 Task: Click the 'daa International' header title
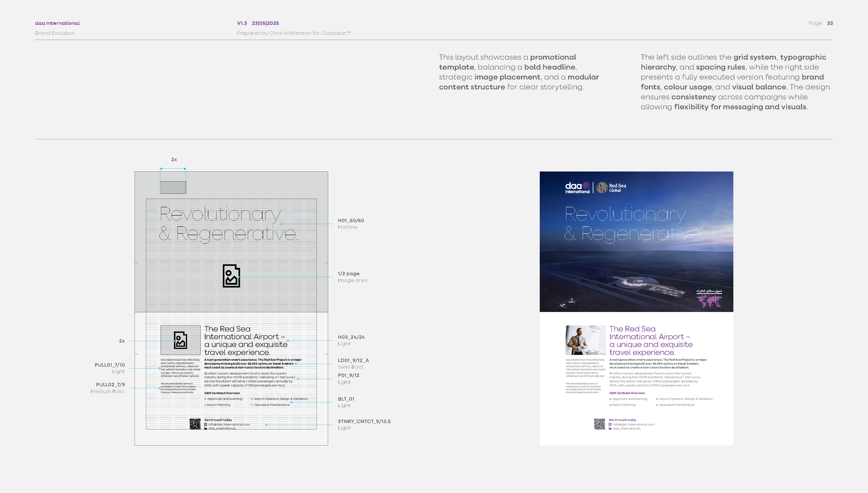pos(57,23)
